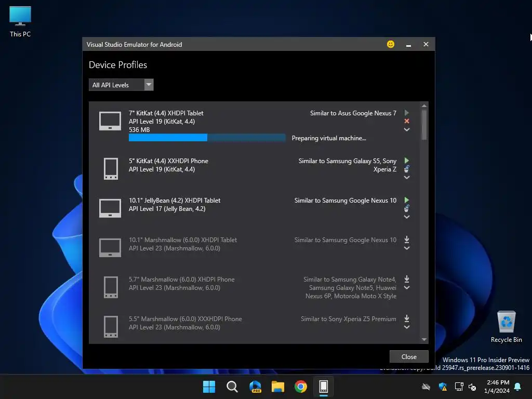Screen dimensions: 532x399
Task: Click the OneDrive cloud tray icon
Action: [x=426, y=387]
